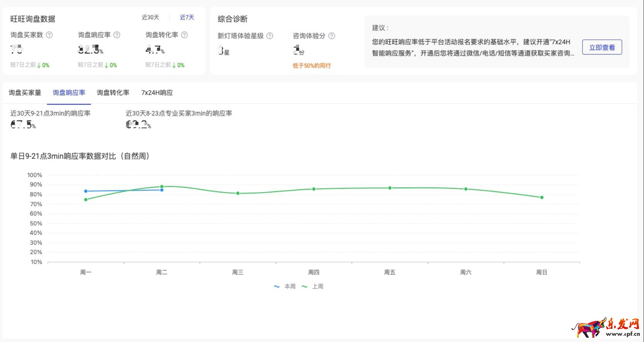Screen dimensions: 644x342
Task: Click the 低于50%的同行 text
Action: pos(311,66)
